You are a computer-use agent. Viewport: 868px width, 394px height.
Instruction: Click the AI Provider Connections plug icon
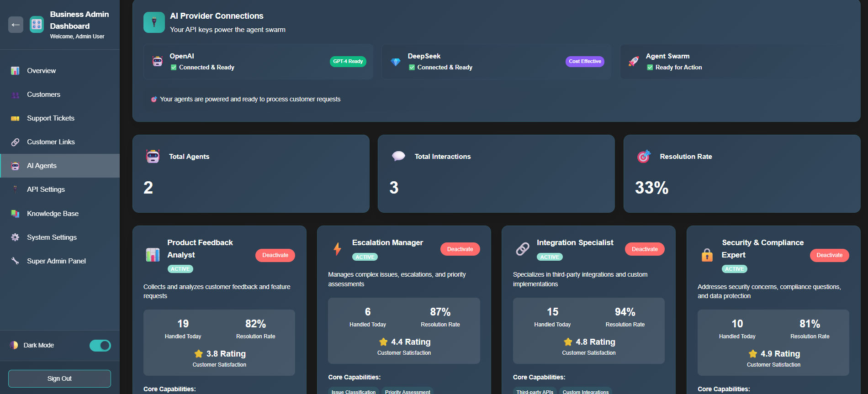pos(154,22)
